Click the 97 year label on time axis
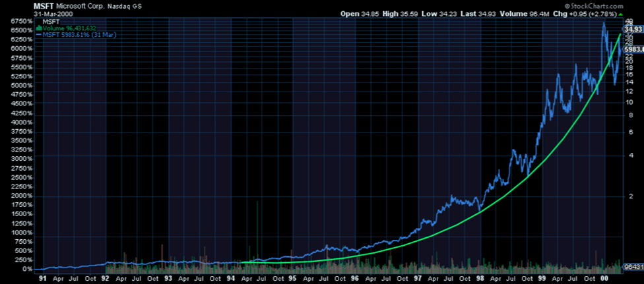 (x=418, y=278)
